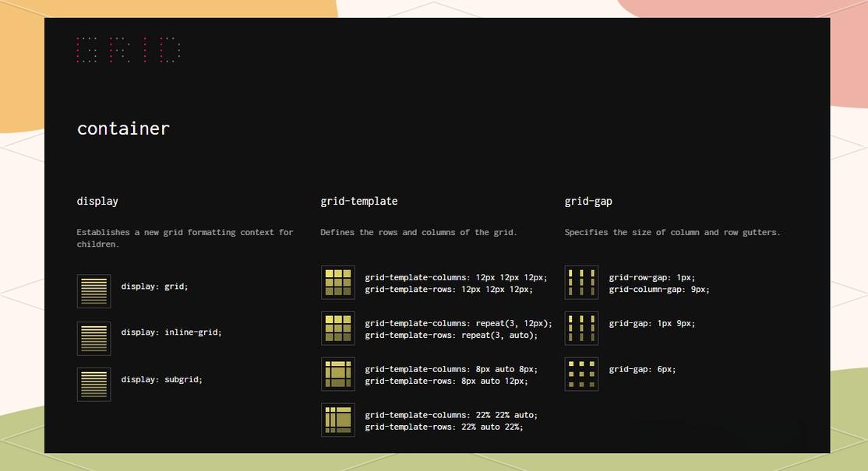Click the container section heading

click(x=123, y=128)
